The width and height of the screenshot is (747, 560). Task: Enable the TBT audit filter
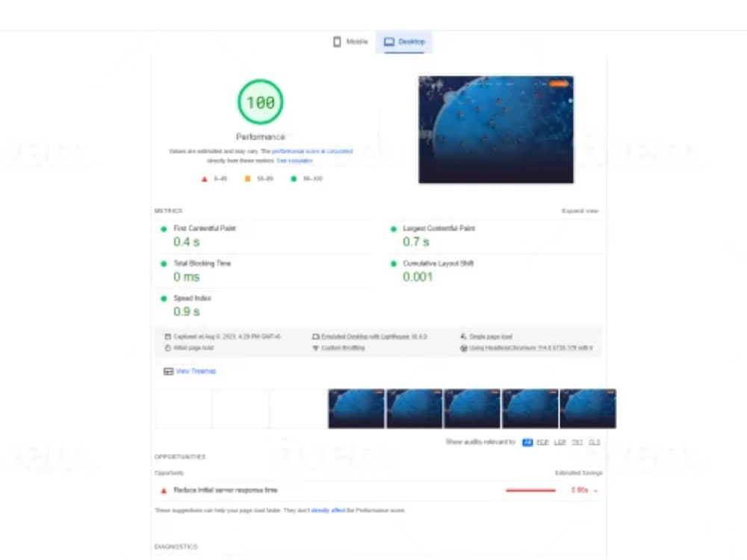pyautogui.click(x=576, y=441)
